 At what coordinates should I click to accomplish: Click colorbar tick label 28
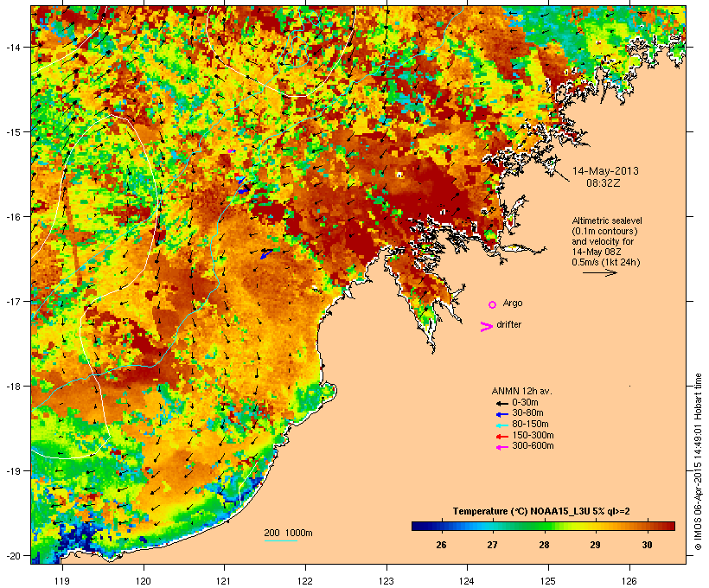click(x=544, y=545)
